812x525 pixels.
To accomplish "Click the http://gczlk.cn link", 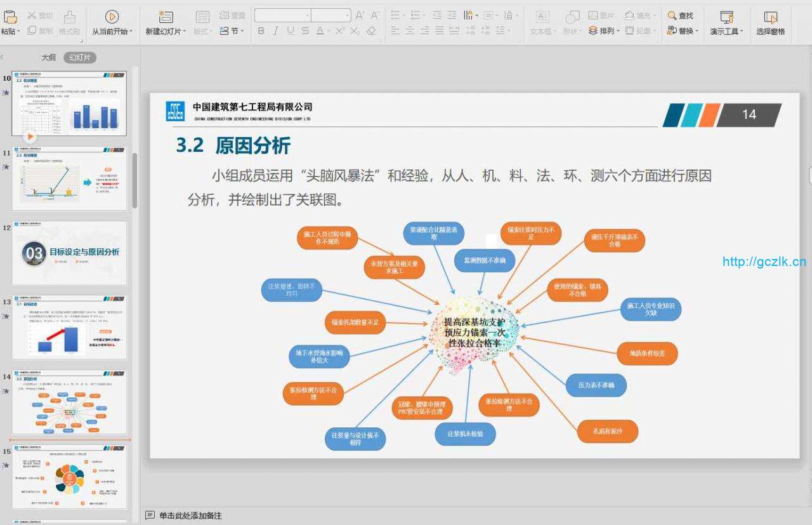I will [x=764, y=262].
